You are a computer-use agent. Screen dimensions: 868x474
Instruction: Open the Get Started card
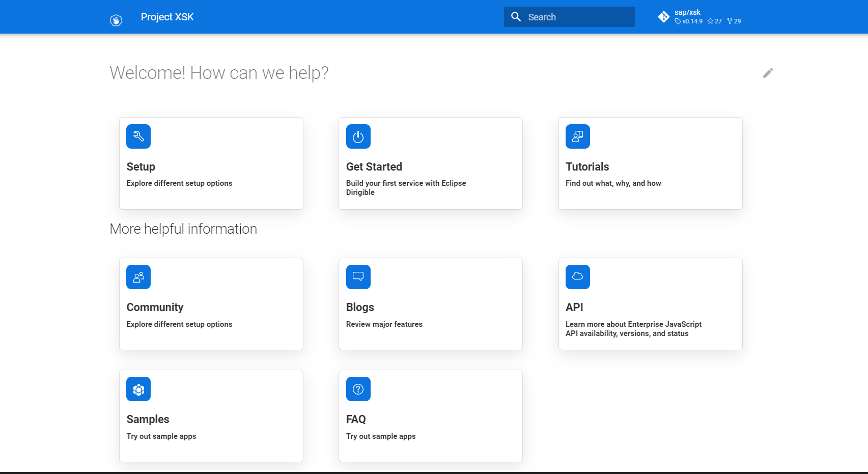point(430,163)
